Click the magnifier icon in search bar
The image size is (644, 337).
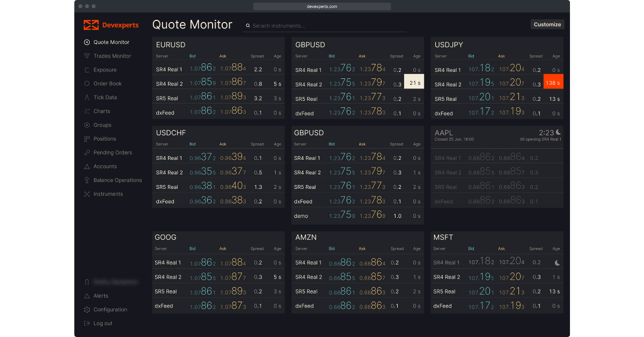coord(248,25)
